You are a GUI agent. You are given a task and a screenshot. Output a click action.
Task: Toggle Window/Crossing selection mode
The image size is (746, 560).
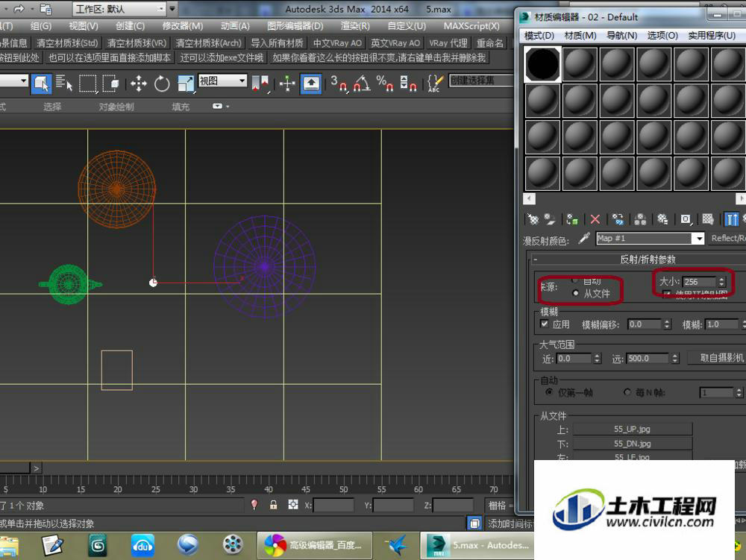(x=111, y=84)
